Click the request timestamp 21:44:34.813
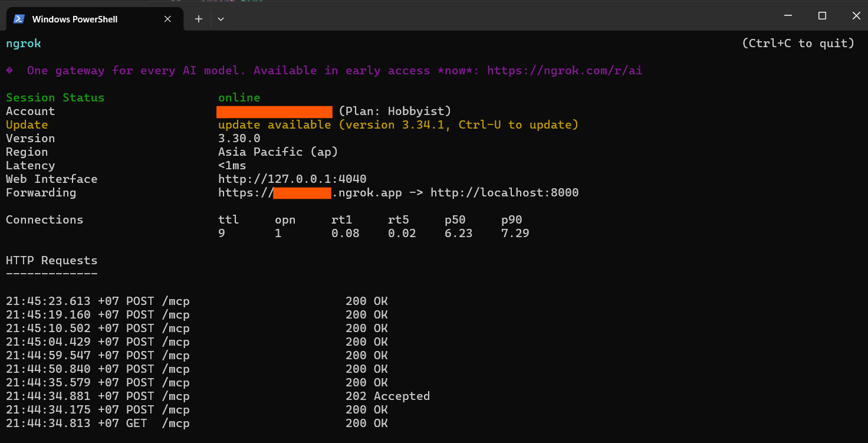The height and width of the screenshot is (443, 868). coord(48,424)
